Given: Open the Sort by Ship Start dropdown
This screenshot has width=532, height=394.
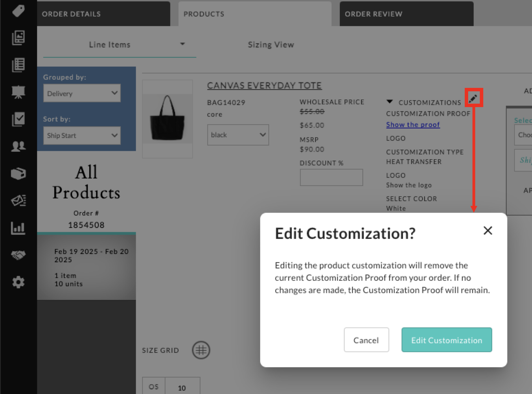Looking at the screenshot, I should [82, 136].
